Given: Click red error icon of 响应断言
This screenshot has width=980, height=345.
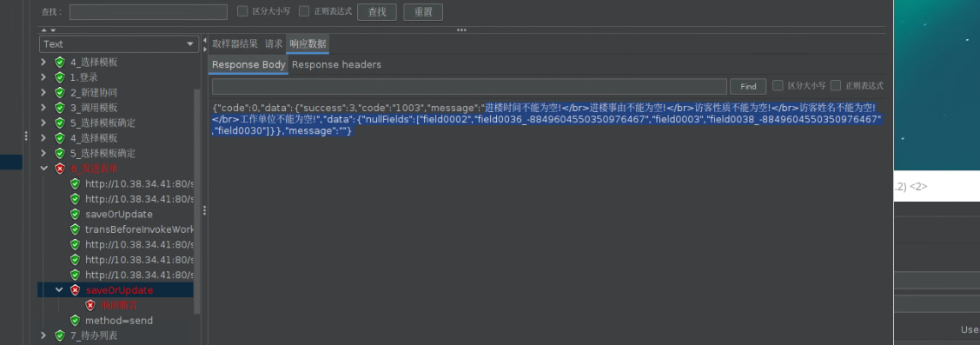Looking at the screenshot, I should click(90, 305).
